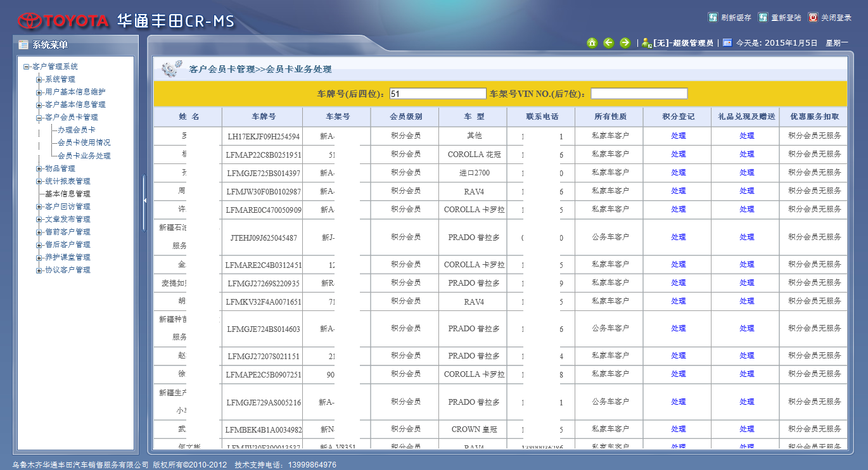
Task: Click the red 关闭登录 power icon
Action: tap(813, 18)
